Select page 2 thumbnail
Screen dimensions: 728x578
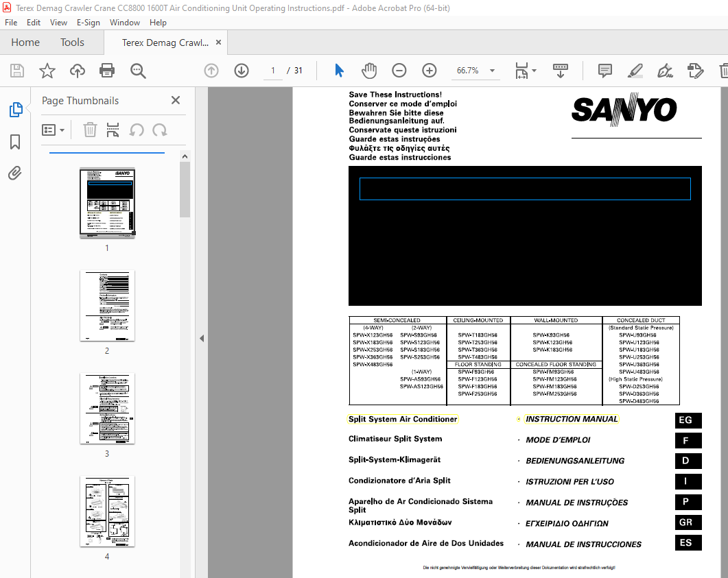click(x=107, y=306)
